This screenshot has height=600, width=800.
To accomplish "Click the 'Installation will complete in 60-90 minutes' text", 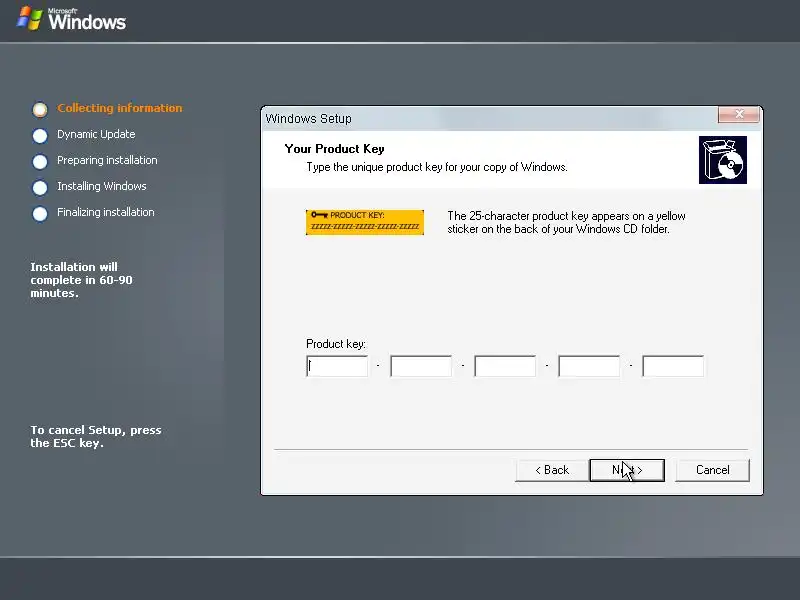I will coord(81,280).
